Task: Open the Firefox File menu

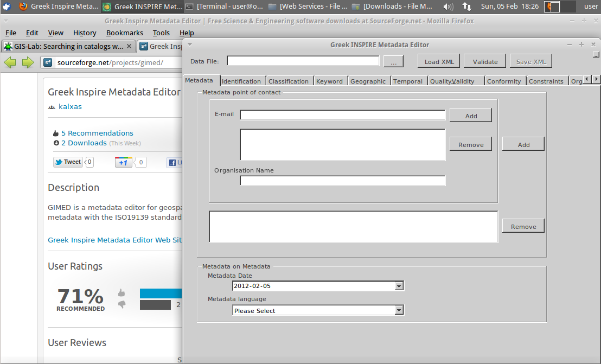Action: (11, 33)
